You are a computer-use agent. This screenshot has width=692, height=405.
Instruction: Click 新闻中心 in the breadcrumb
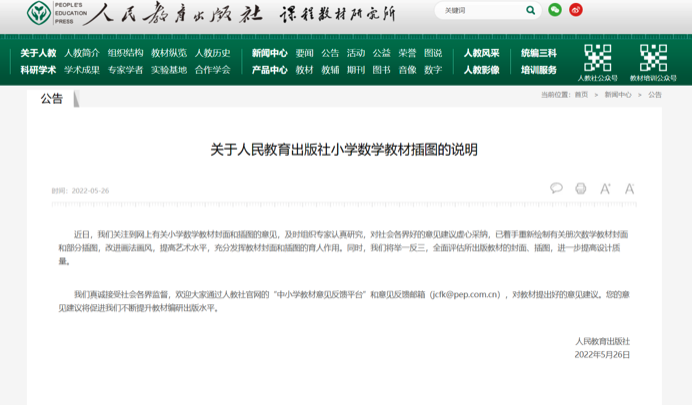617,95
